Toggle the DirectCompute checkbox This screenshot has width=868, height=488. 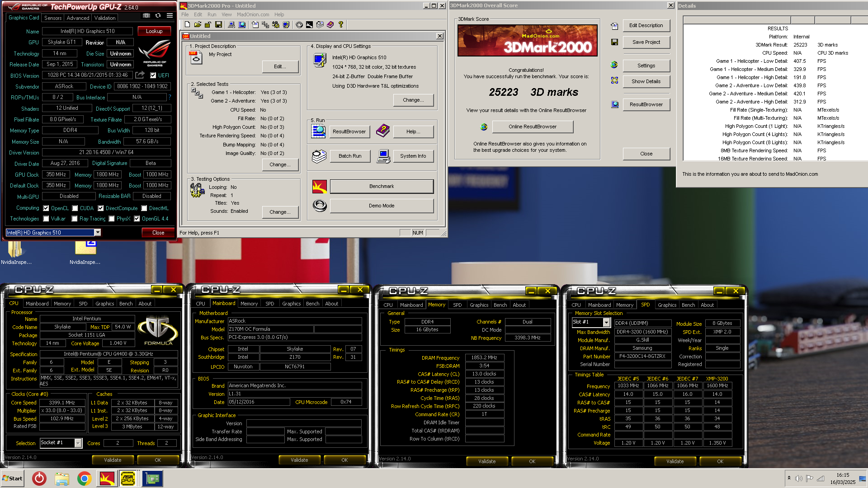101,208
